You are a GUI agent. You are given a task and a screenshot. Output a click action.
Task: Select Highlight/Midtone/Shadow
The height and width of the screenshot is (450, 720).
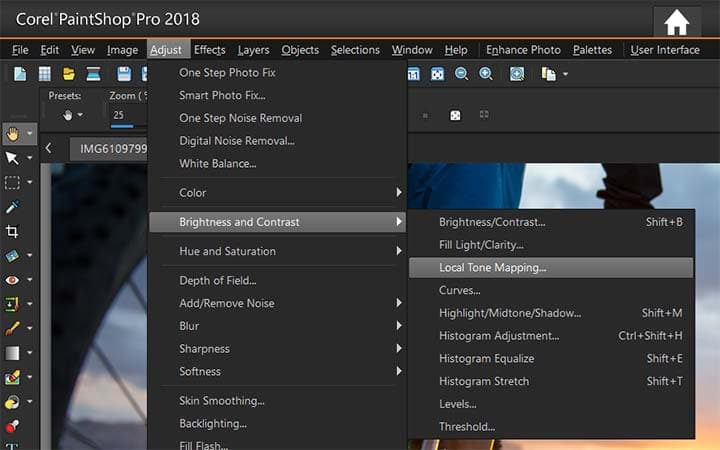pyautogui.click(x=551, y=313)
